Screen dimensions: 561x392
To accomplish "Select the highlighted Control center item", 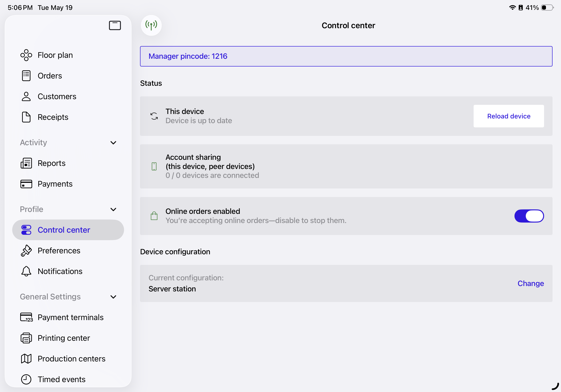I will [68, 230].
